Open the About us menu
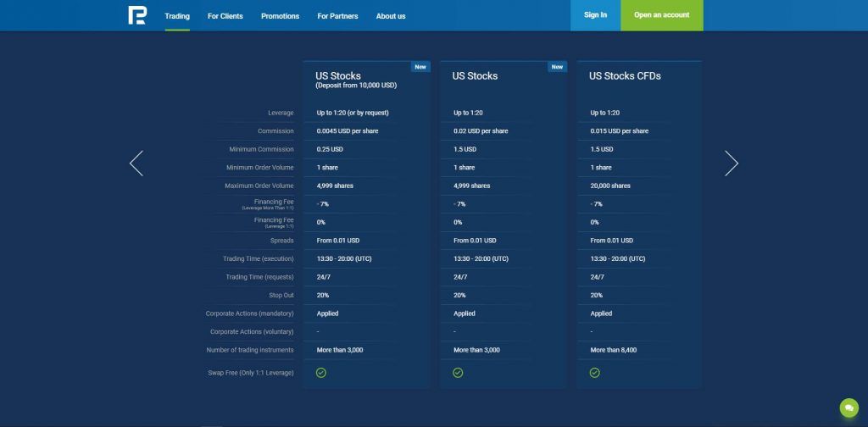The image size is (868, 427). click(x=391, y=16)
